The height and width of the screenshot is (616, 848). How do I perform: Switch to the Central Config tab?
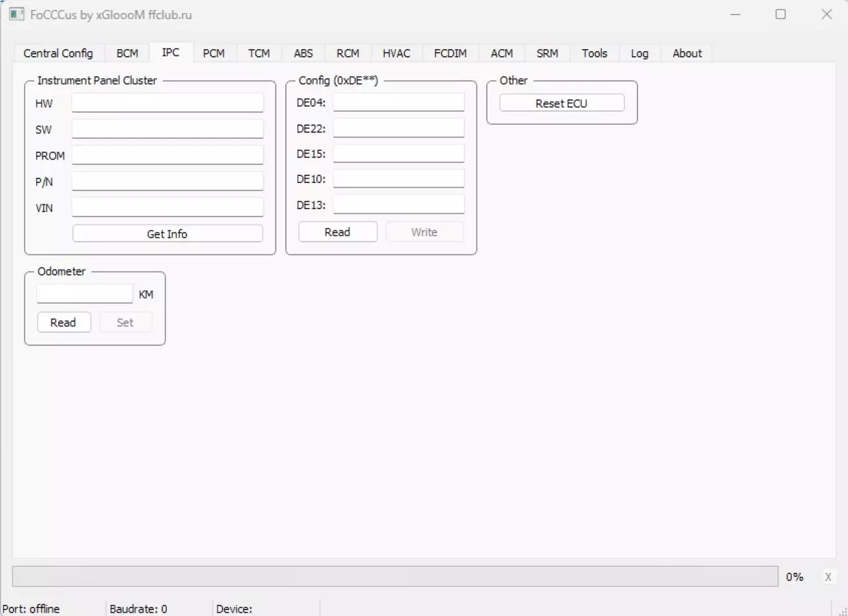click(58, 54)
